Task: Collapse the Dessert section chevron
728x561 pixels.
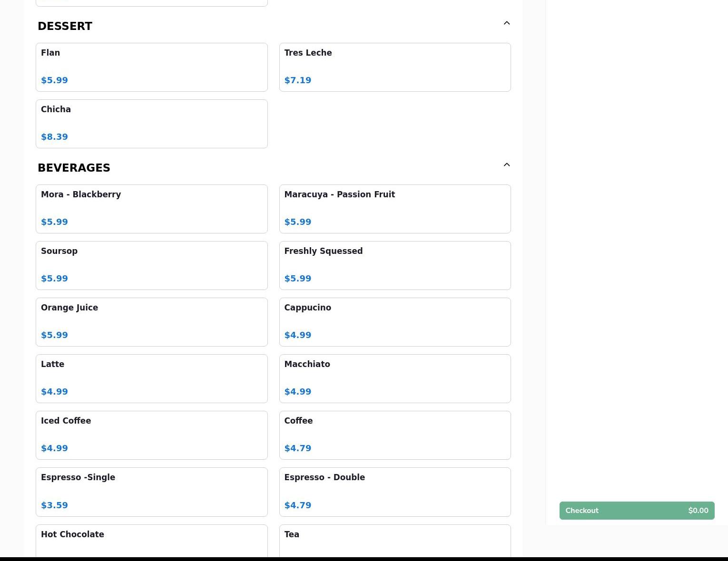Action: (x=506, y=23)
